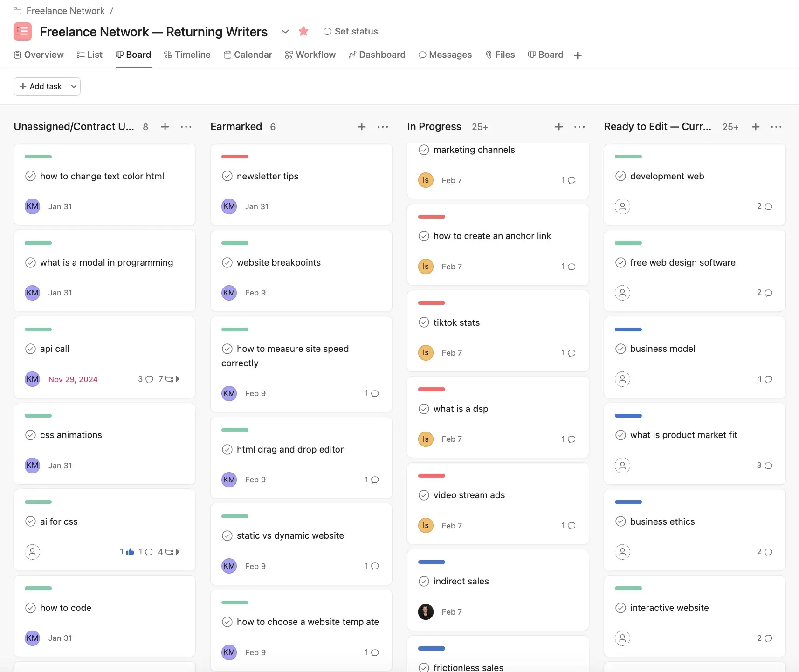Click the red project list icon

[22, 31]
